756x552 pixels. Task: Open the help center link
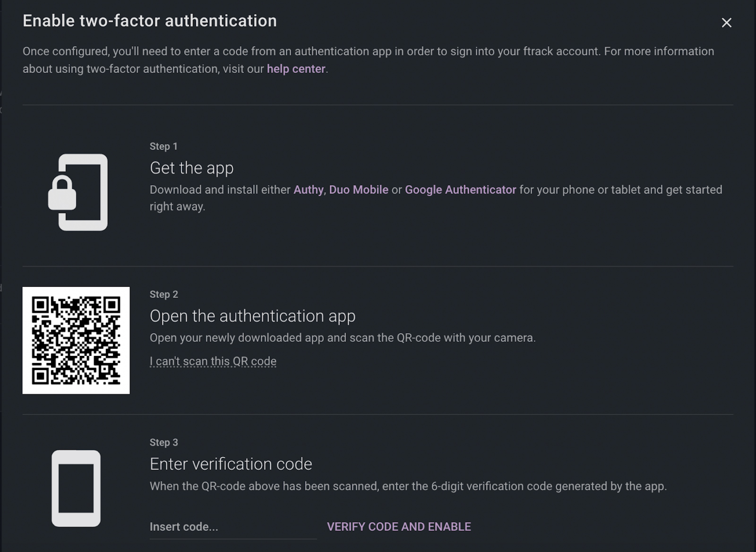296,69
